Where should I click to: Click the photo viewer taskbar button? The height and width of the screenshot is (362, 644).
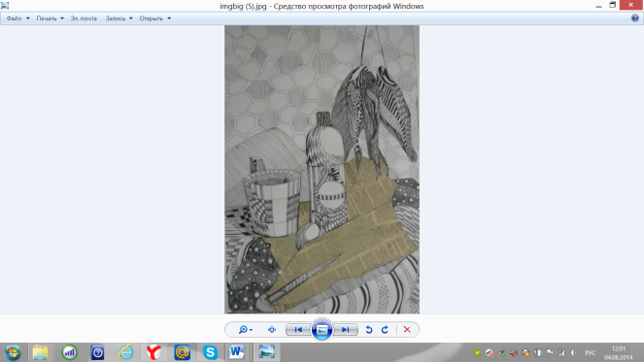click(x=266, y=352)
